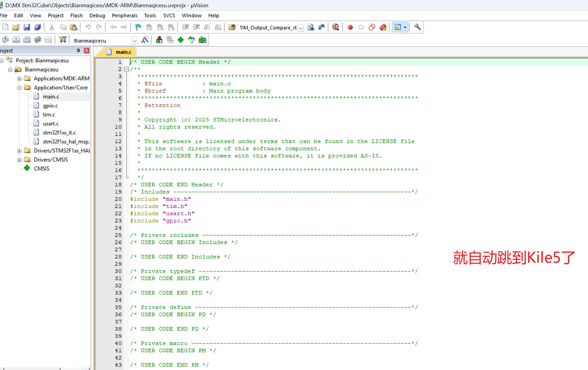Click the Insert bookmark flag icon
This screenshot has width=588, height=370.
point(138,27)
